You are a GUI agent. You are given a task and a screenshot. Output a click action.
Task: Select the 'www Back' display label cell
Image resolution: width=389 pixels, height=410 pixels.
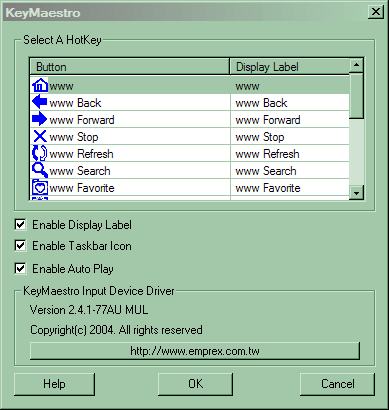click(x=290, y=103)
